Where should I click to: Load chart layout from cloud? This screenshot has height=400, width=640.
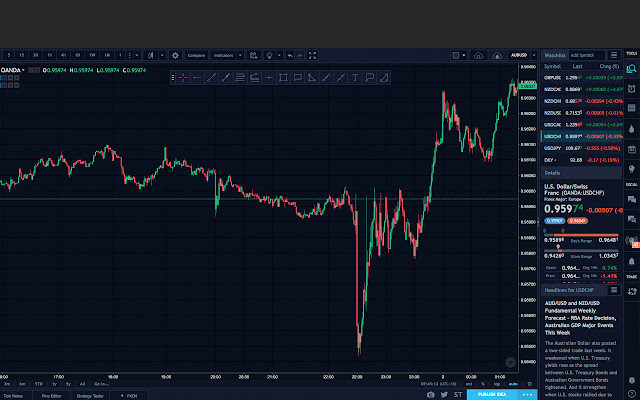(478, 56)
